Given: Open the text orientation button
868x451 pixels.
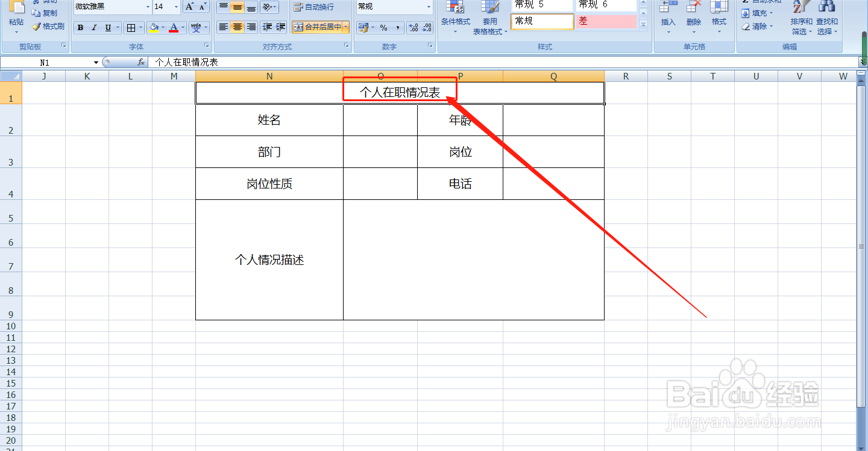Looking at the screenshot, I should coord(270,7).
